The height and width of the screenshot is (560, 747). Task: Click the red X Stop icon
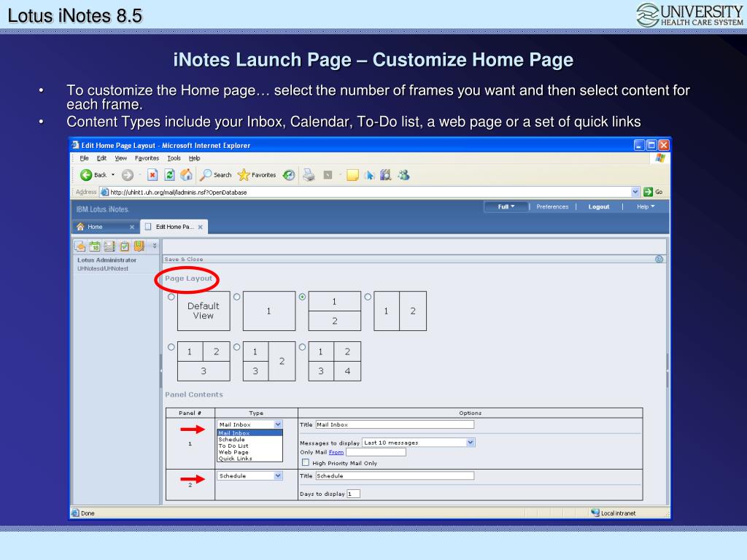(152, 175)
